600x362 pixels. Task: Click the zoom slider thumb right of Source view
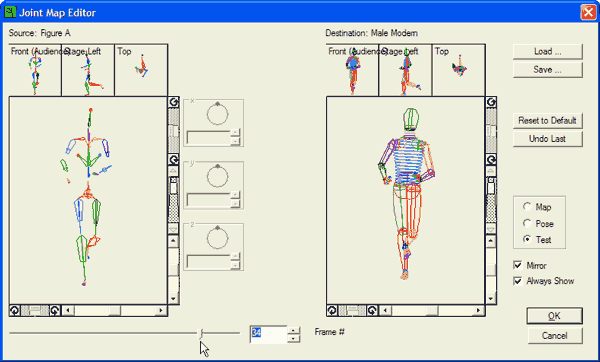[174, 187]
